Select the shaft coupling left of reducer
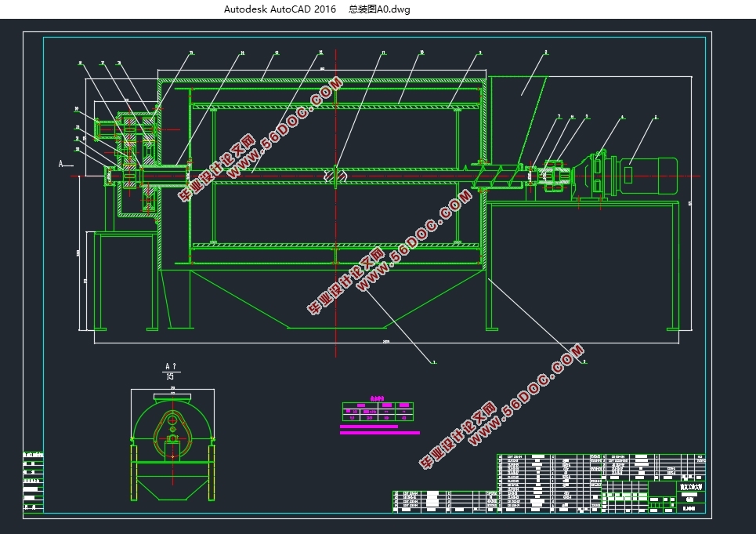 (554, 176)
